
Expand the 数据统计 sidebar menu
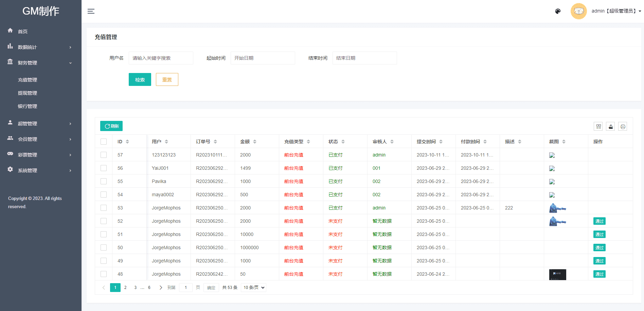[x=41, y=47]
